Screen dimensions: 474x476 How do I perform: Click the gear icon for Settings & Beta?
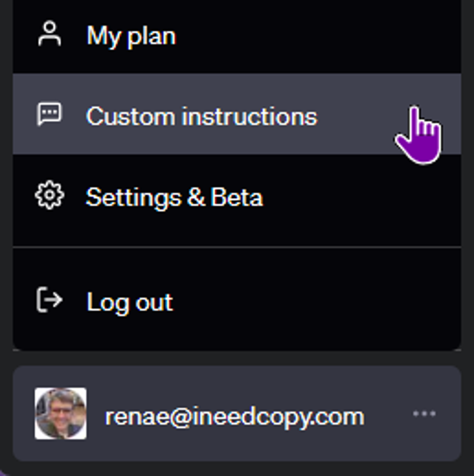[49, 196]
